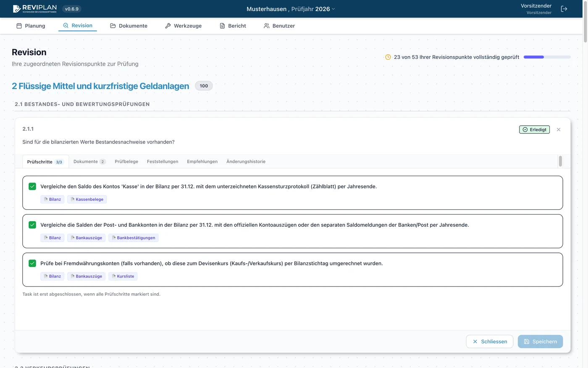The height and width of the screenshot is (368, 588).
Task: Go to Werkzeuge in the navigation
Action: click(183, 26)
